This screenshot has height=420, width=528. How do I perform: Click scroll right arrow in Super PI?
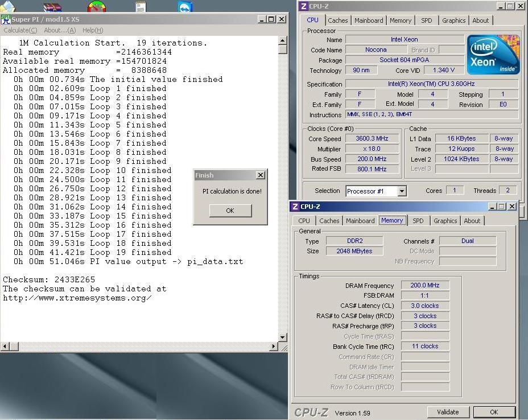pos(274,346)
